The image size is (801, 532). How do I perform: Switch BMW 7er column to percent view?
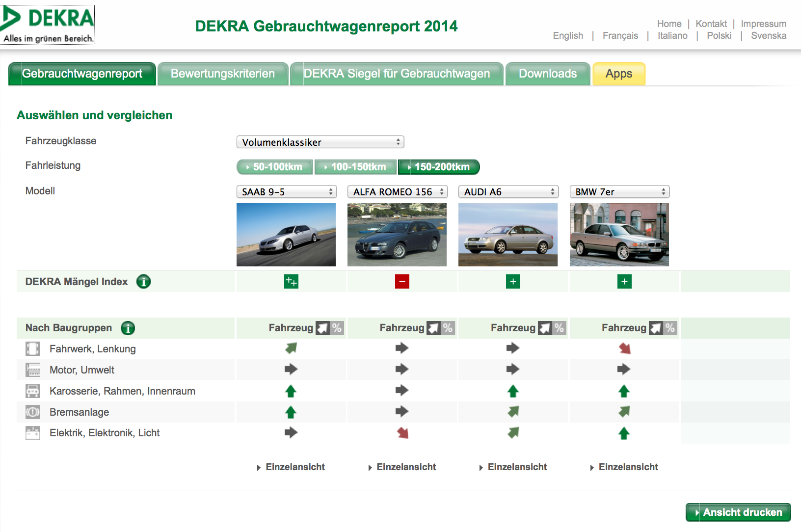tap(670, 328)
